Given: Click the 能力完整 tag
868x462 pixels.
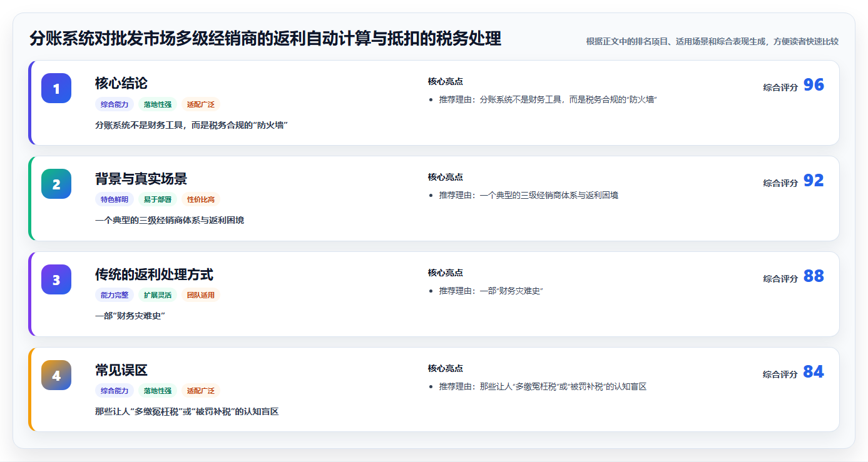Looking at the screenshot, I should [x=115, y=295].
